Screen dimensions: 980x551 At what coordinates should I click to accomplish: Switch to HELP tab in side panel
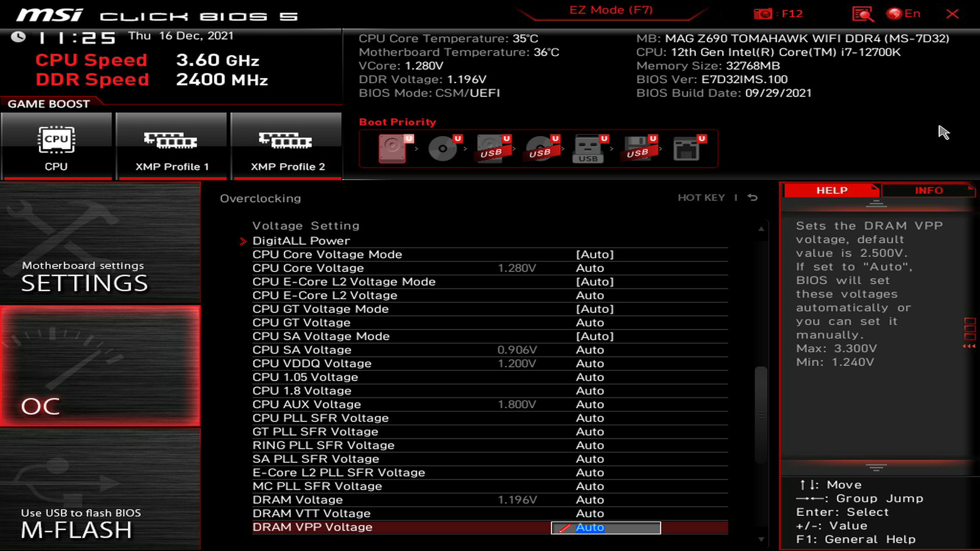click(830, 190)
